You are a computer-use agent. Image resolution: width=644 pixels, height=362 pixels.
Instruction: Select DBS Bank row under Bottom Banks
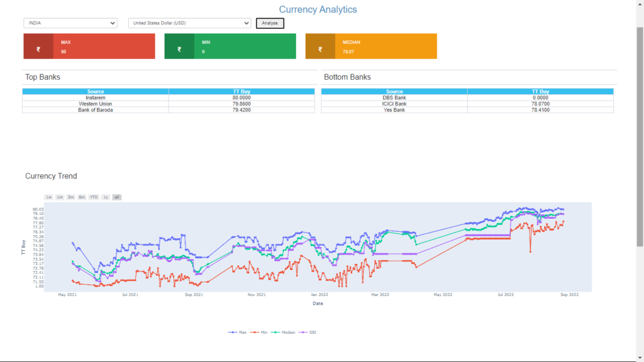pyautogui.click(x=393, y=98)
